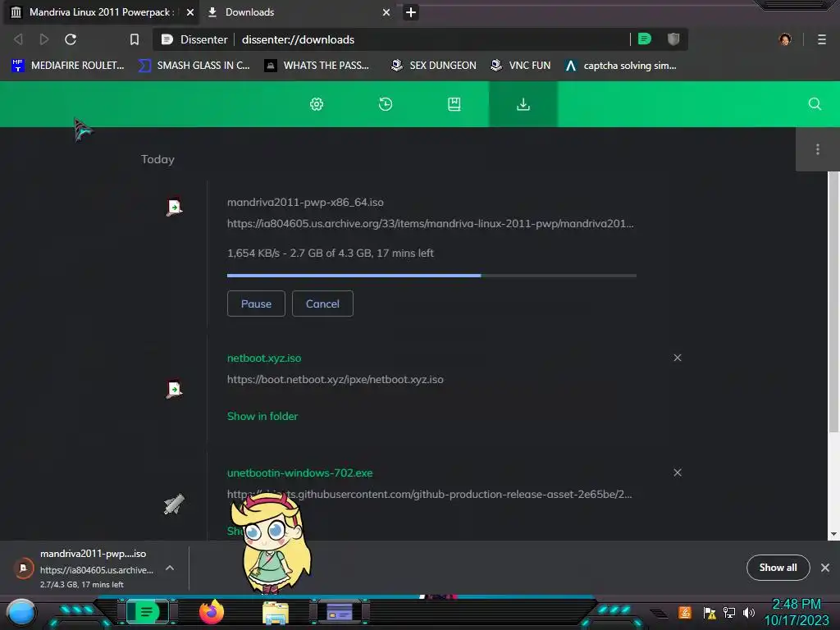The width and height of the screenshot is (840, 630).
Task: Close the Mandriva Linux 2011 Powerpack tab
Action: (189, 11)
